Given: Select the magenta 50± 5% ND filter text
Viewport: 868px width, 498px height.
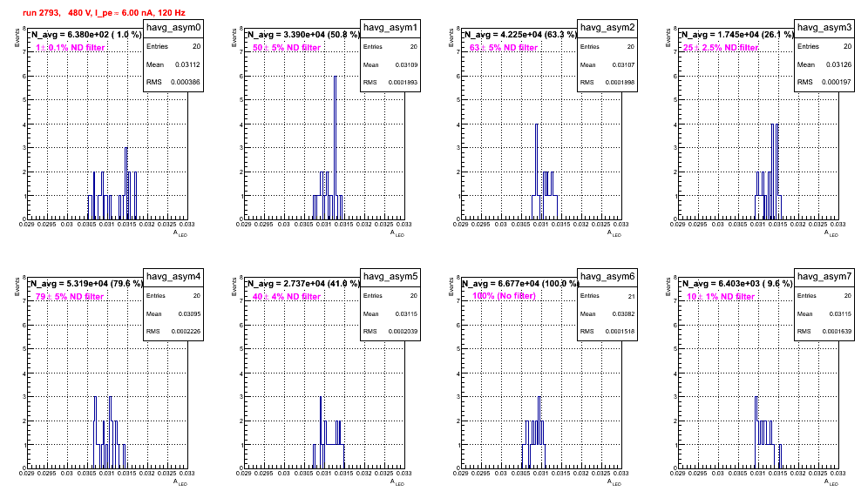Looking at the screenshot, I should point(287,48).
